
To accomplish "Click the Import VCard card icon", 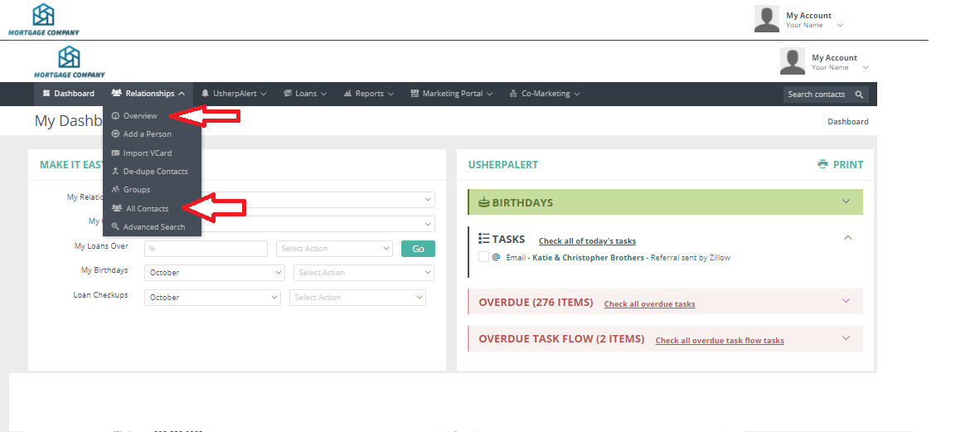I will (x=115, y=153).
